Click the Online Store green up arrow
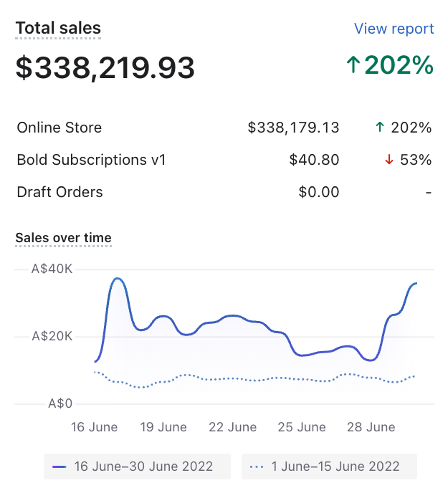 pyautogui.click(x=380, y=128)
